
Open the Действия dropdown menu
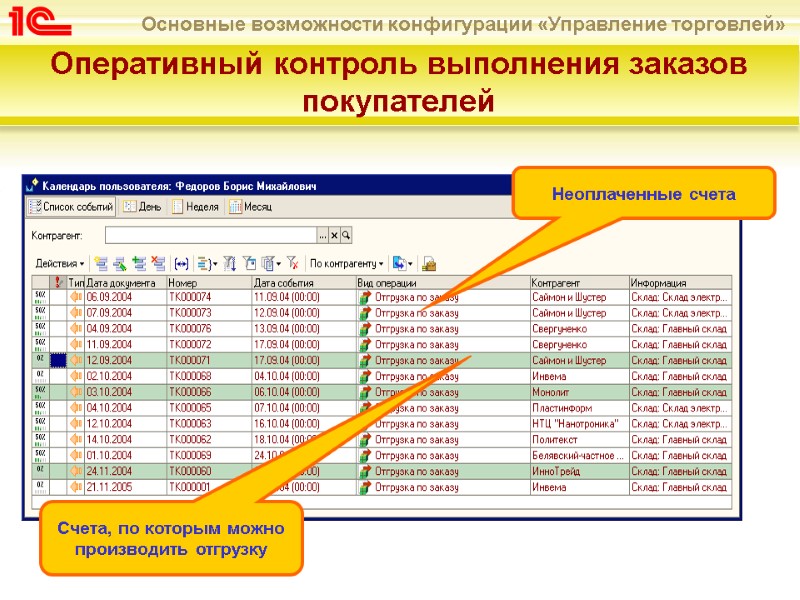58,261
